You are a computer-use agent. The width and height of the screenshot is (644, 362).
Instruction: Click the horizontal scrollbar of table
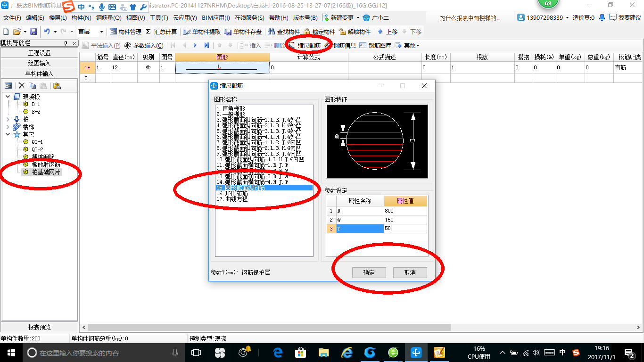tap(269, 327)
